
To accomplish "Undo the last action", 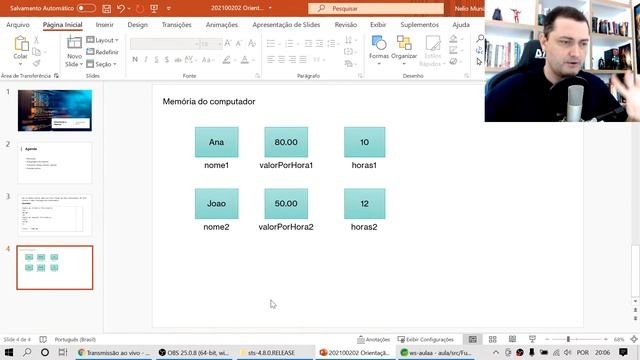I will point(121,9).
